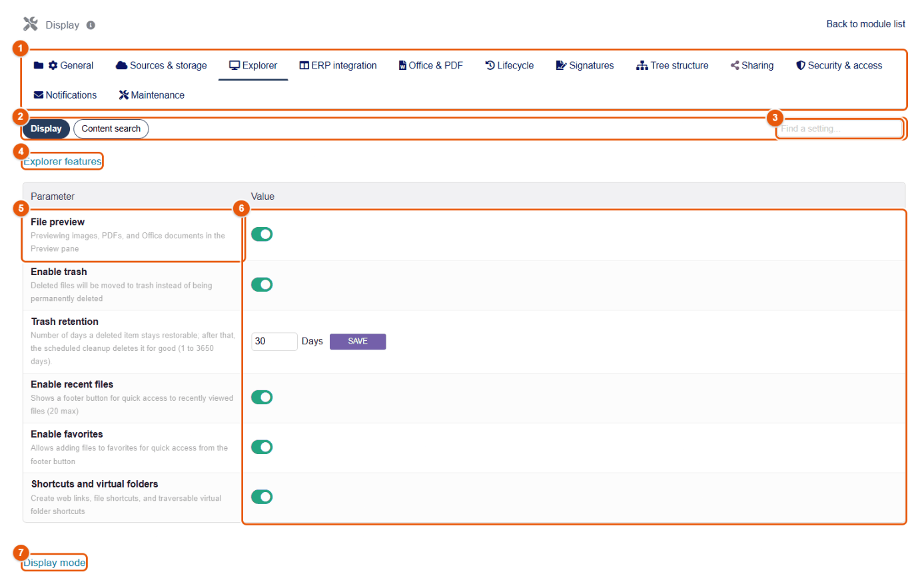Click the Display mode section link

(x=55, y=563)
